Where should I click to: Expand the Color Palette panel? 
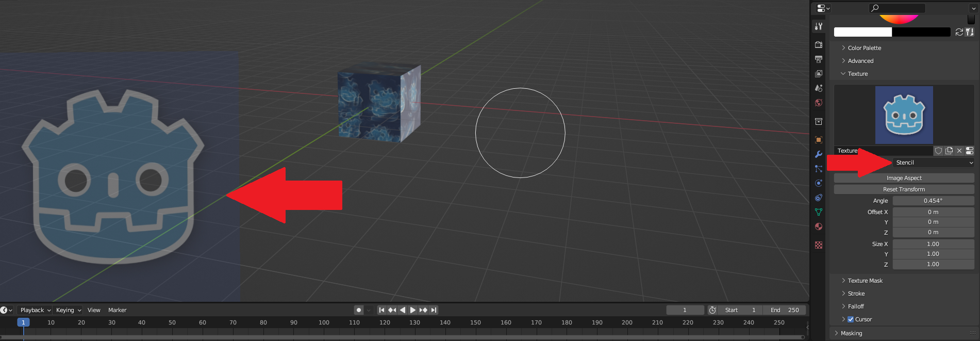pos(864,48)
